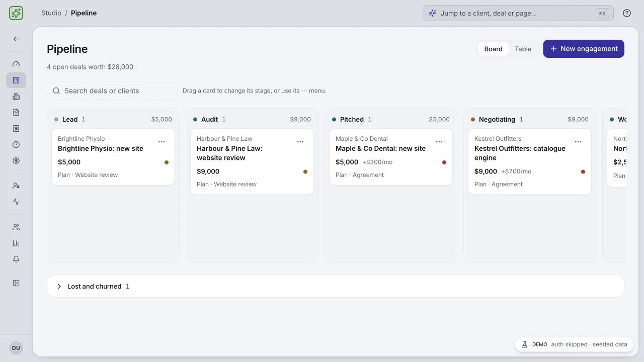Image resolution: width=644 pixels, height=362 pixels.
Task: Click the +$700/mo label on the Kestrel card
Action: tap(516, 171)
